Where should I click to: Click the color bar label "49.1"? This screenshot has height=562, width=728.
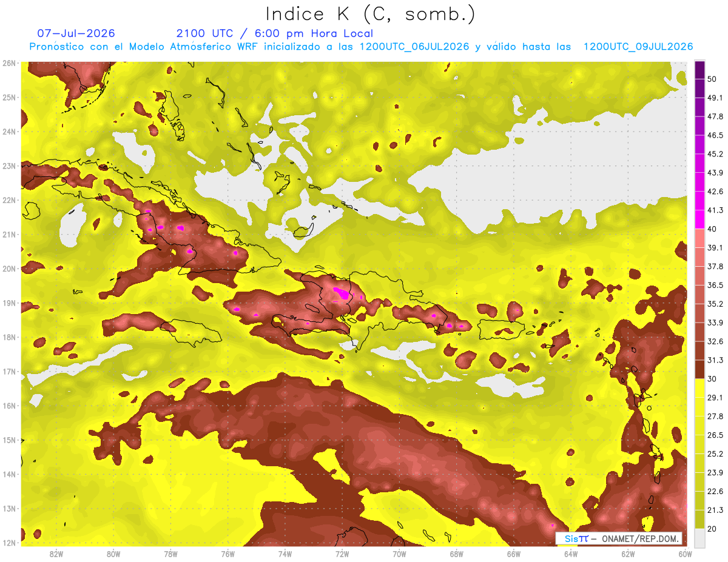click(x=715, y=98)
